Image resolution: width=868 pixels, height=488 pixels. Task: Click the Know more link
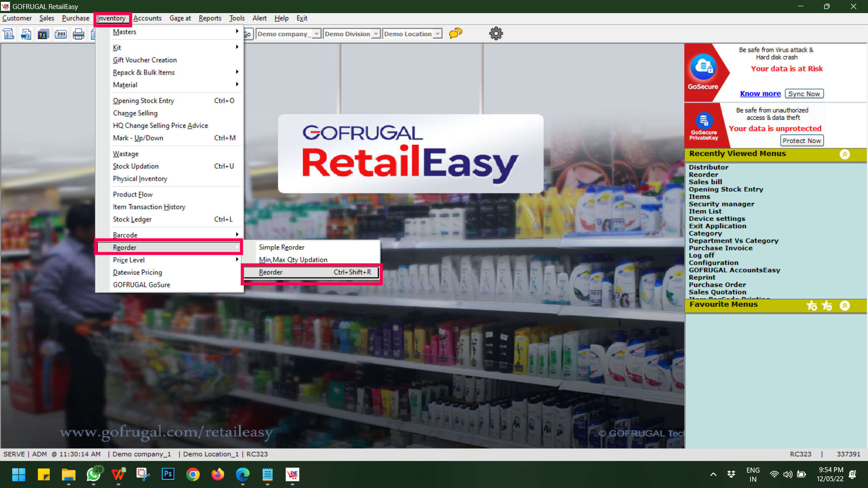pyautogui.click(x=760, y=94)
